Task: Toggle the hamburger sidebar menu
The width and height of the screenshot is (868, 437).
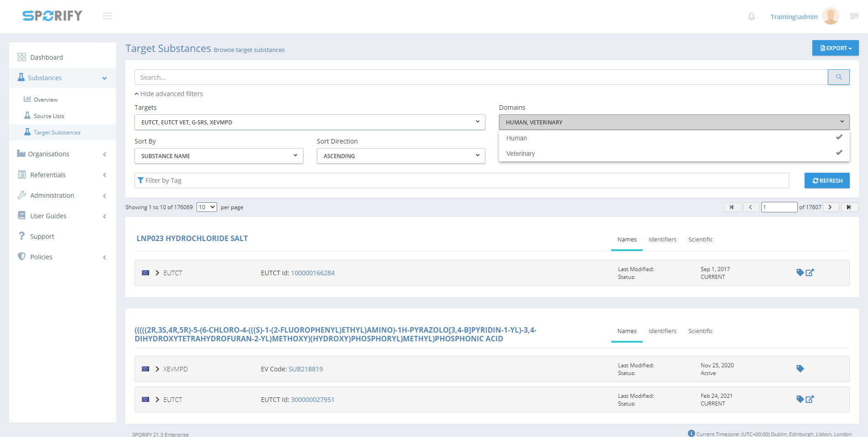Action: tap(107, 16)
